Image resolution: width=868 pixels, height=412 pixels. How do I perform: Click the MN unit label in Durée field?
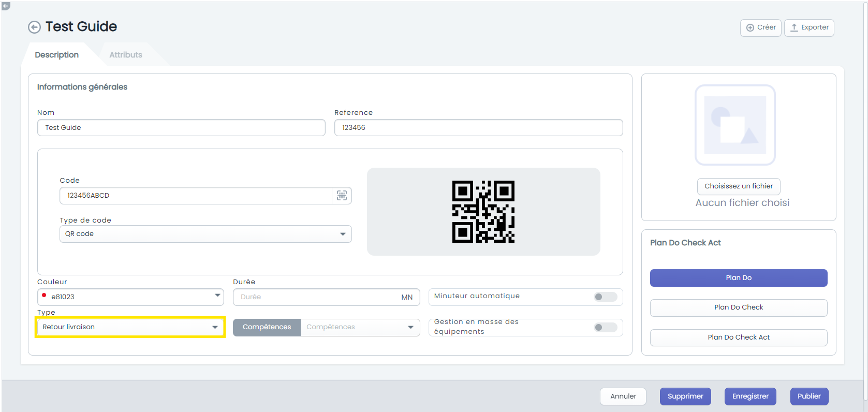(407, 298)
